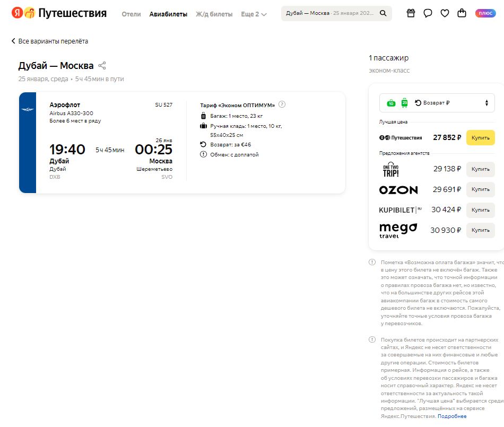
Task: Click the checked baggage icon in tariff
Action: coord(203,116)
